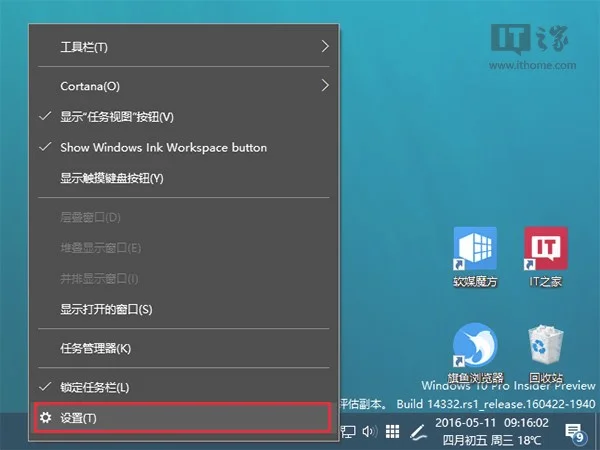
Task: Open the IT之家 desktop shortcut
Action: [546, 256]
